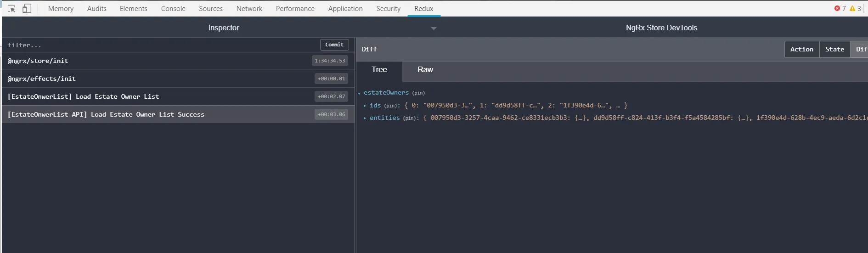This screenshot has height=253, width=868.
Task: Select the Redux tab
Action: (x=424, y=8)
